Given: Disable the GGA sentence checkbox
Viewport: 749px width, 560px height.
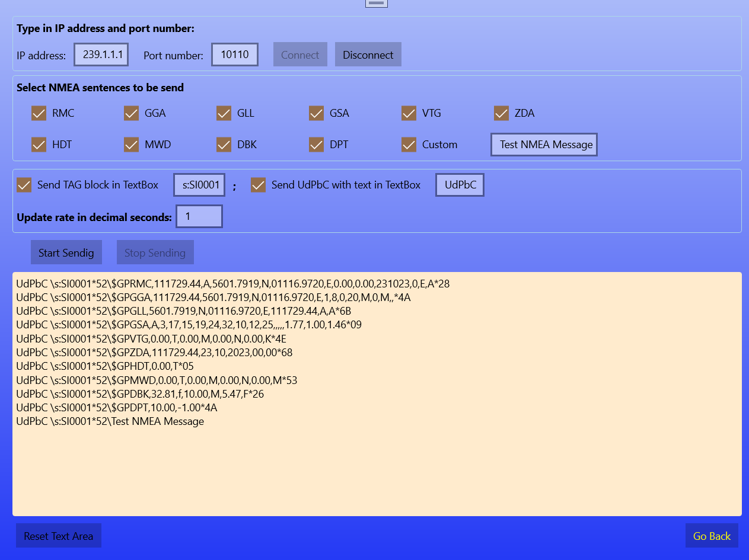Looking at the screenshot, I should [x=131, y=113].
